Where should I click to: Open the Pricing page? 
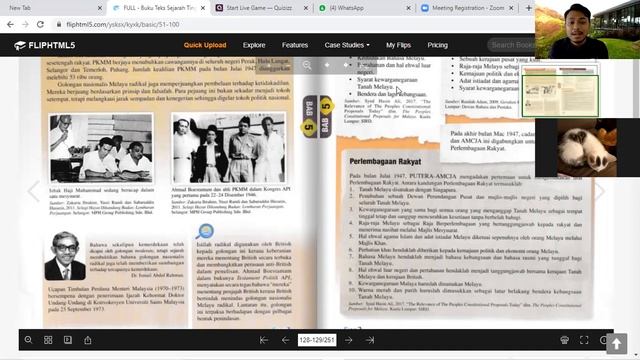tap(438, 45)
